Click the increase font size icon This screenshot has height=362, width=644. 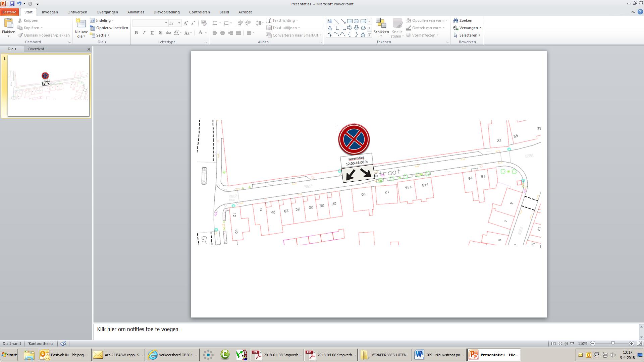[185, 23]
